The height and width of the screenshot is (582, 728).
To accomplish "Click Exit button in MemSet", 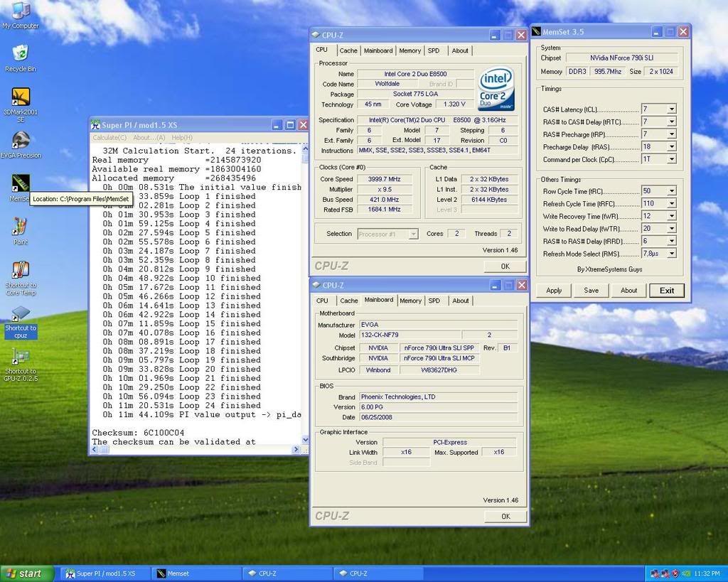I will [667, 291].
